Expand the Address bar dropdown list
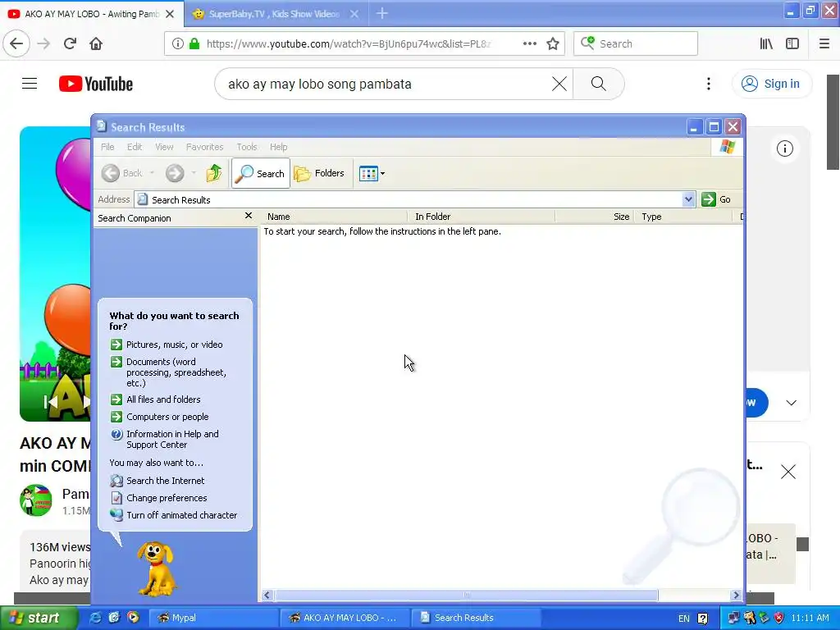 click(x=688, y=199)
